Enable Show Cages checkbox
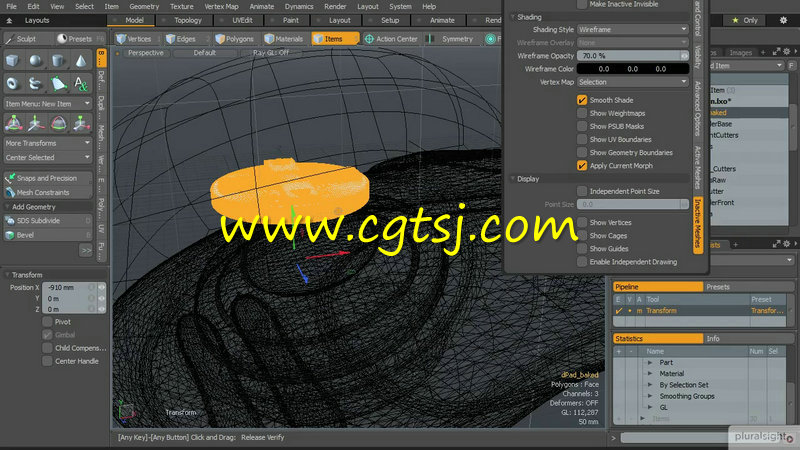800x450 pixels. coord(582,235)
